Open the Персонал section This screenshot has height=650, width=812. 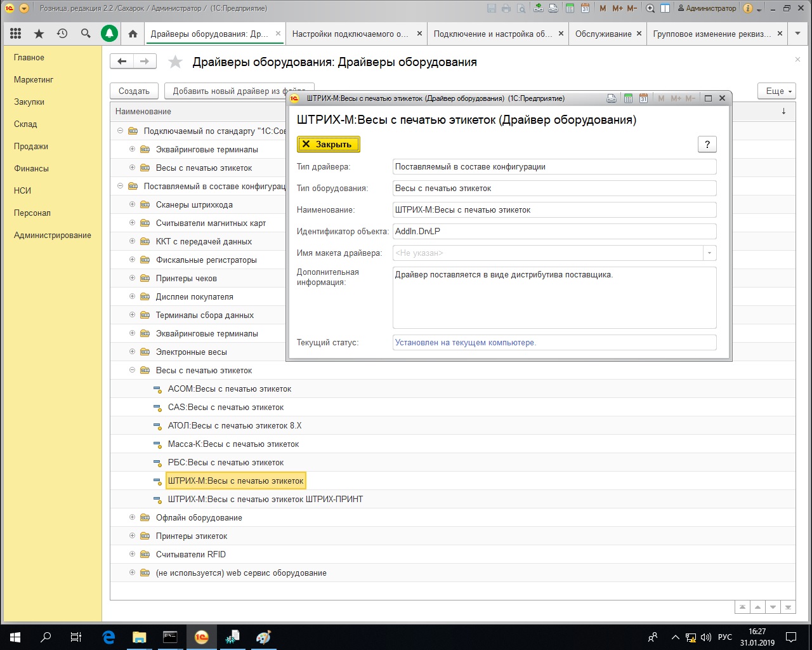(32, 213)
